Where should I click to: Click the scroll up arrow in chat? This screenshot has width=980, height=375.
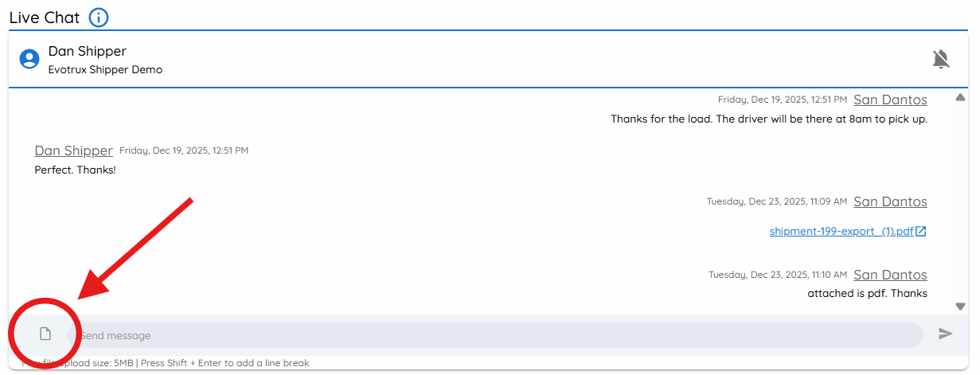tap(960, 97)
